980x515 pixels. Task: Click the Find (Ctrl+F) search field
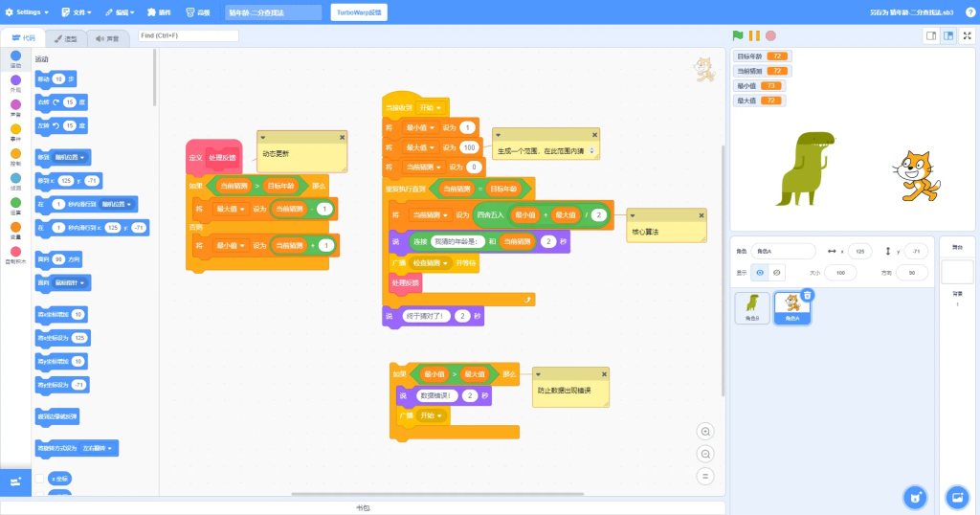[189, 35]
